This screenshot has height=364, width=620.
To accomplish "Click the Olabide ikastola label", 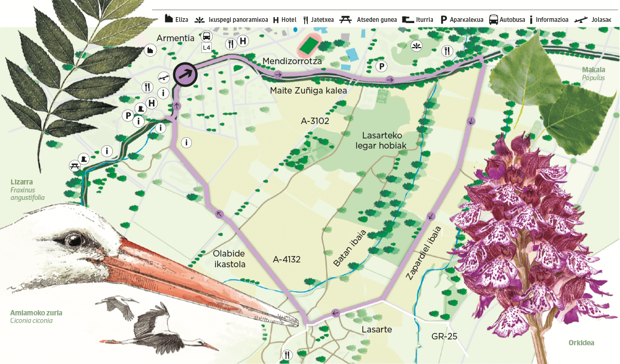I will pos(229,259).
